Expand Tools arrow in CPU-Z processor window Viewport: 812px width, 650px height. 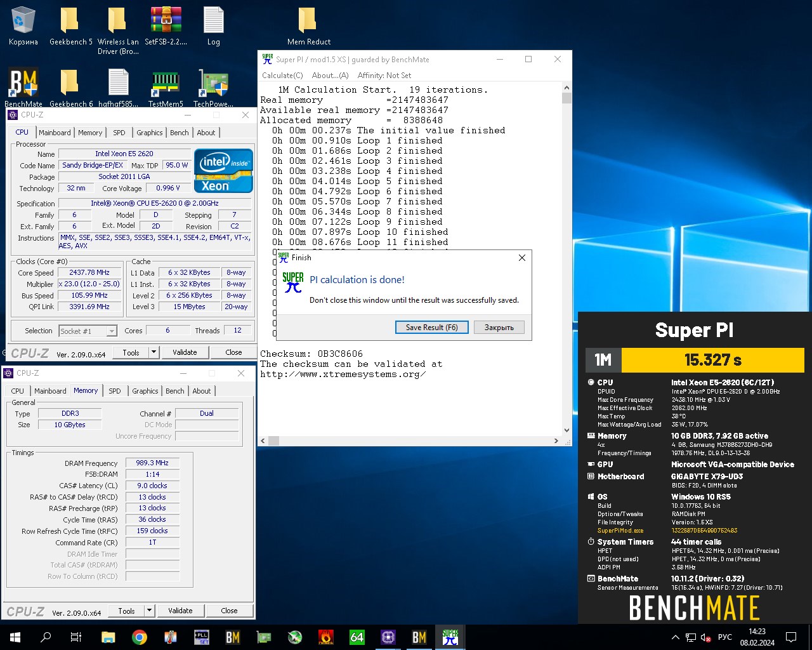click(153, 352)
